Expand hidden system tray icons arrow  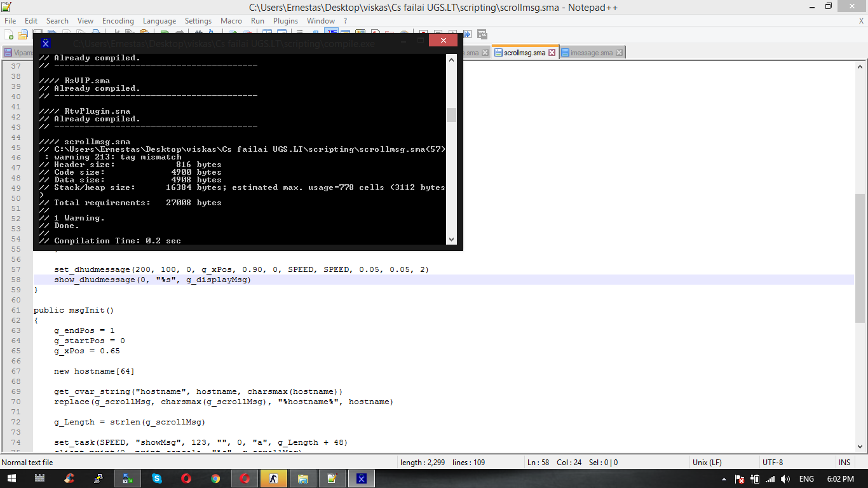point(724,479)
